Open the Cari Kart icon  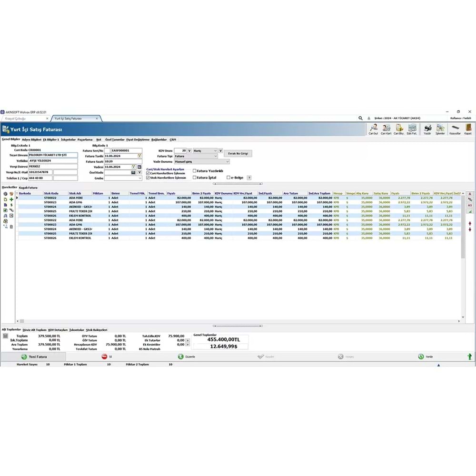point(386,129)
